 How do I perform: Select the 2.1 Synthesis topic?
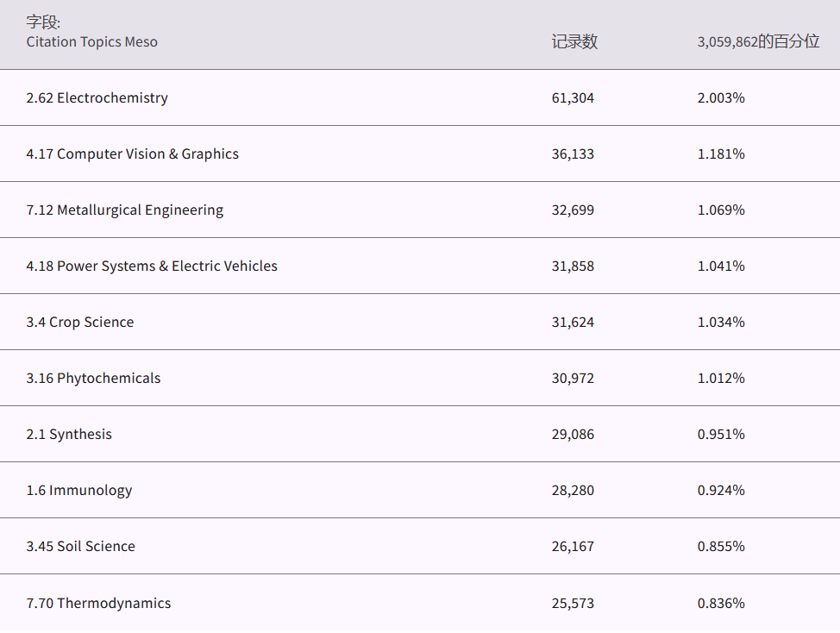click(x=69, y=434)
